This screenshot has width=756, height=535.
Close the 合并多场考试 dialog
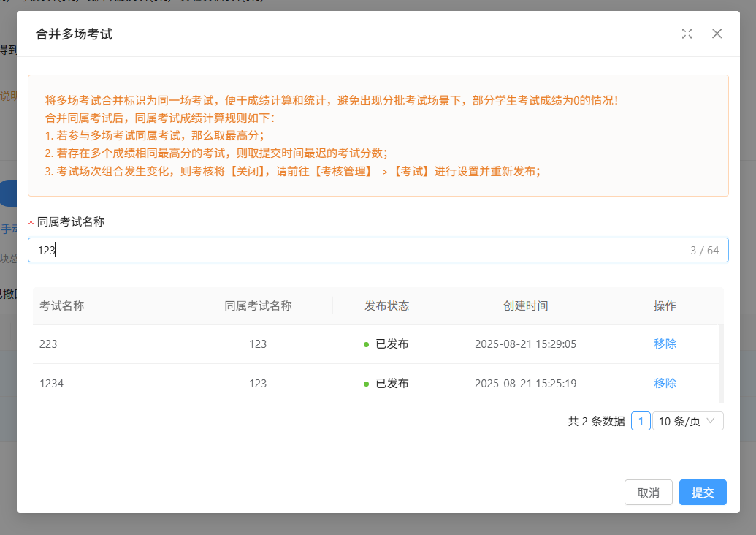(x=717, y=34)
